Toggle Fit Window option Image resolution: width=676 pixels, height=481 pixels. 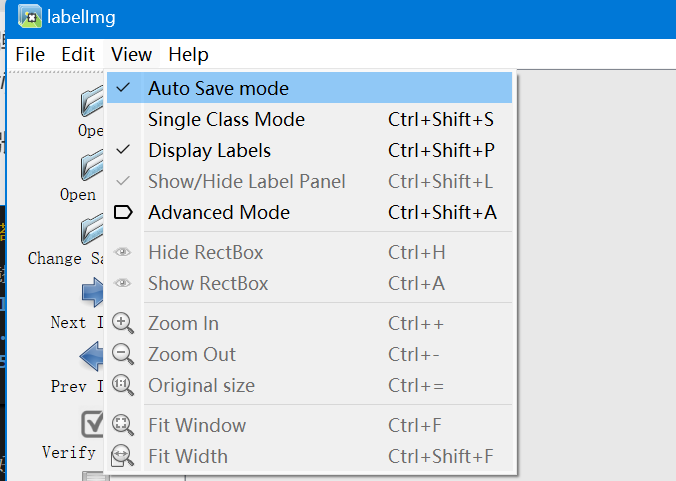310,425
